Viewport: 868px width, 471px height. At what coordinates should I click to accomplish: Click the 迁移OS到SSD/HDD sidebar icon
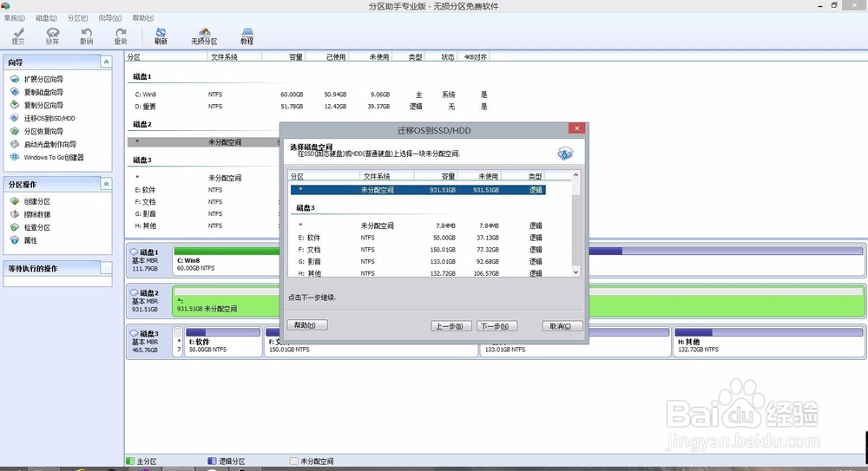pyautogui.click(x=15, y=118)
